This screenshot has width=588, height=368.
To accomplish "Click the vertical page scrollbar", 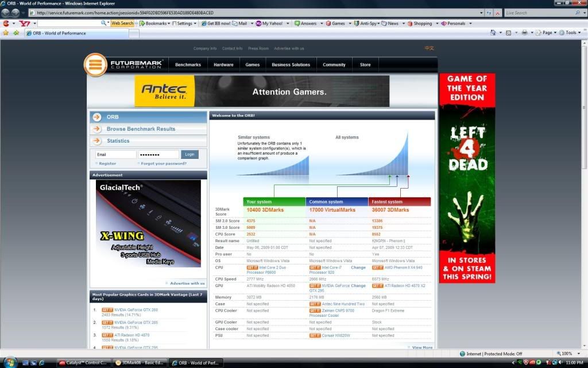I will tap(584, 194).
